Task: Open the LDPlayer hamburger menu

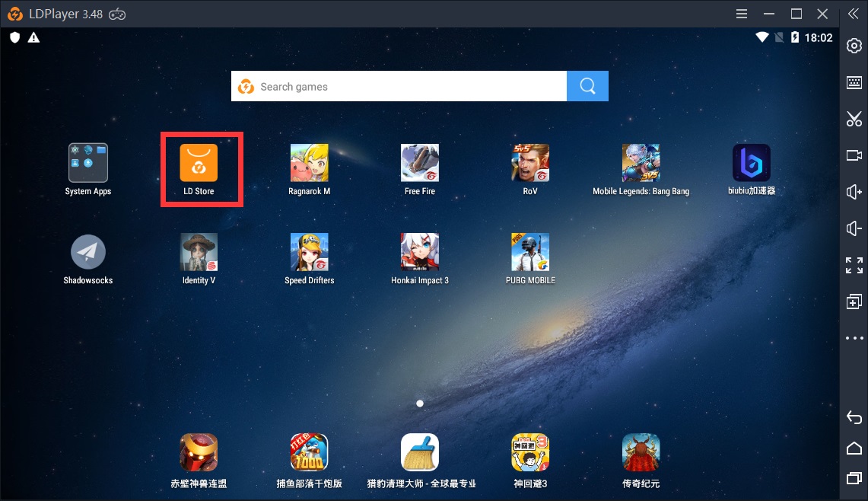Action: [740, 13]
